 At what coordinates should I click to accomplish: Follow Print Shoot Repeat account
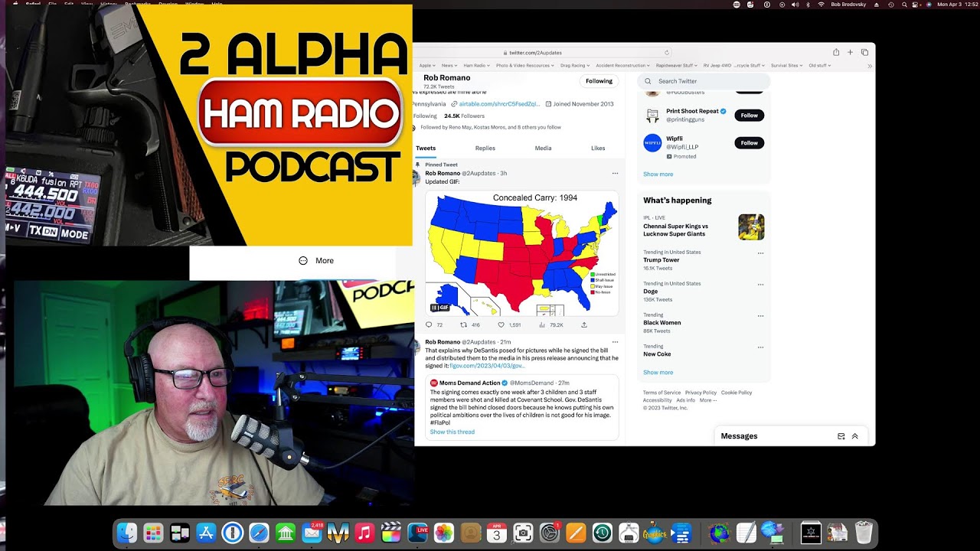pyautogui.click(x=749, y=116)
